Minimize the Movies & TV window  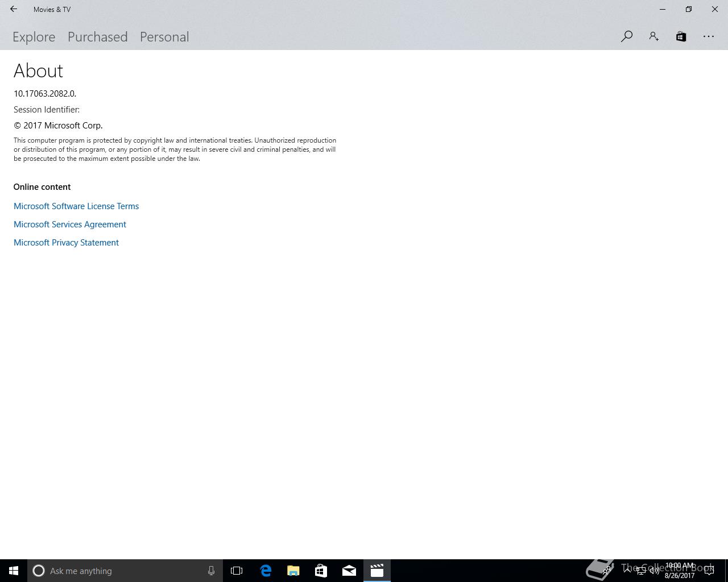click(663, 9)
